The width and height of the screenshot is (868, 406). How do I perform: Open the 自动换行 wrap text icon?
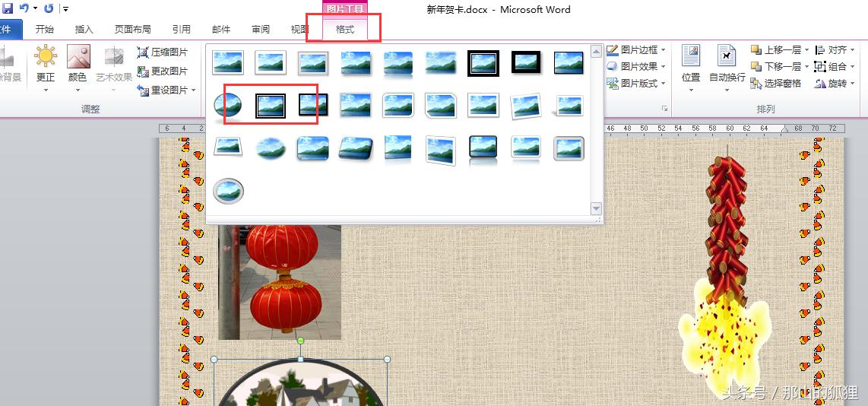(x=727, y=56)
